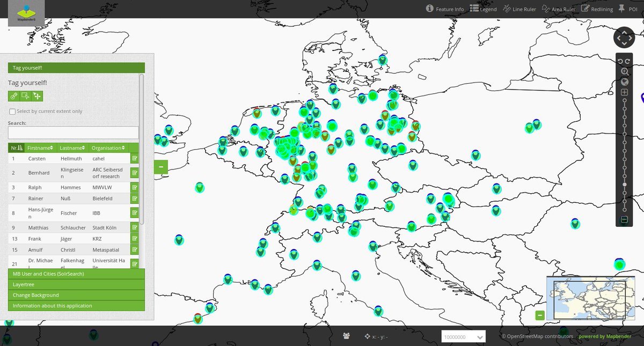Expand the Layertree section
The image size is (644, 346).
point(76,284)
